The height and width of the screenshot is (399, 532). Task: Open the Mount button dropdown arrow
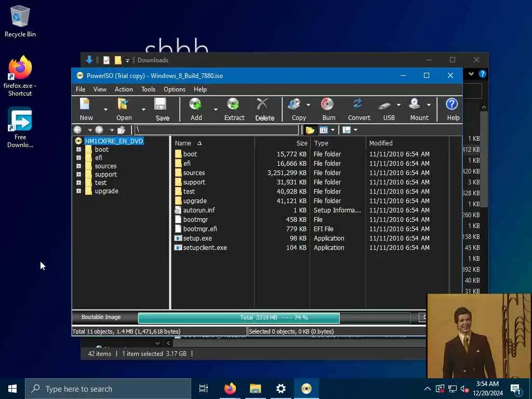point(429,105)
